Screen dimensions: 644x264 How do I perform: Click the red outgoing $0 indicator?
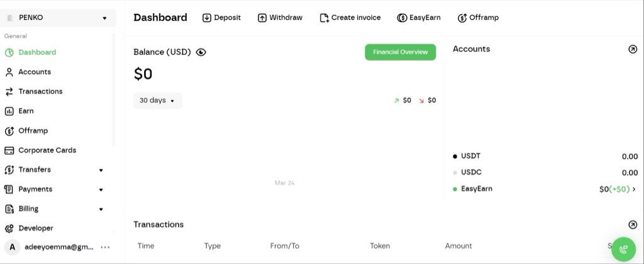428,100
